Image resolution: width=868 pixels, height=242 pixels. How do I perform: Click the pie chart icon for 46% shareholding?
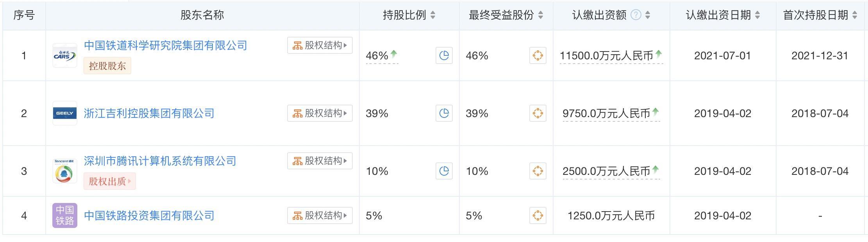point(444,55)
